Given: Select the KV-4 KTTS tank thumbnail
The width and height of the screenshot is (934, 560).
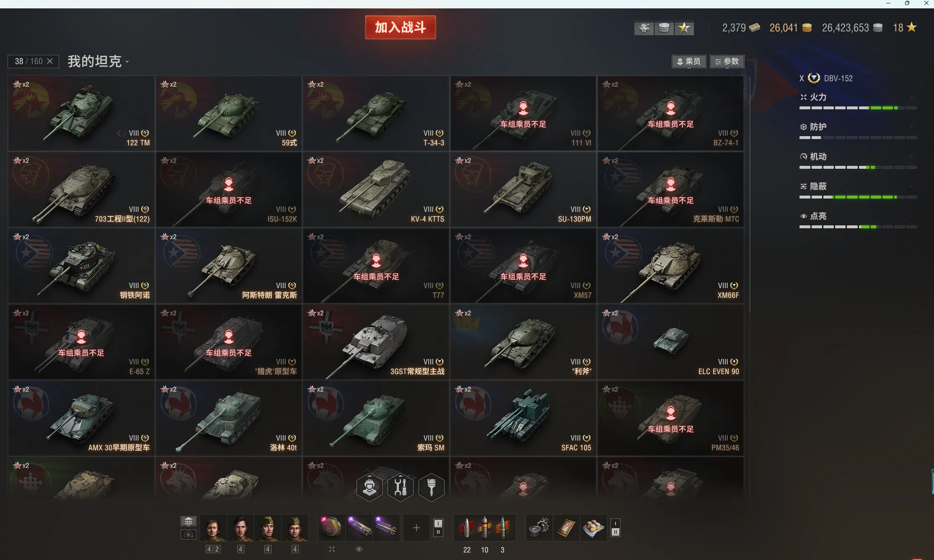Looking at the screenshot, I should 376,190.
